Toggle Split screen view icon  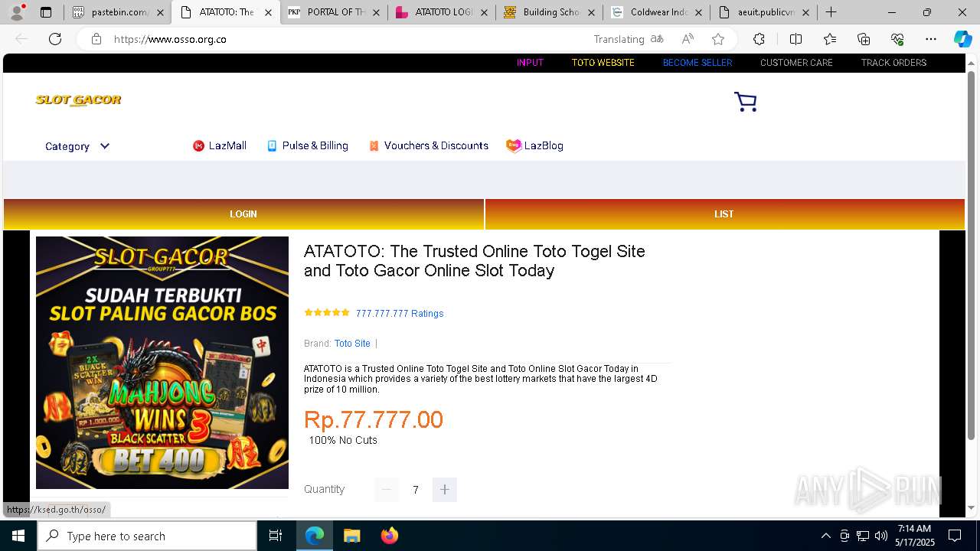pos(795,39)
